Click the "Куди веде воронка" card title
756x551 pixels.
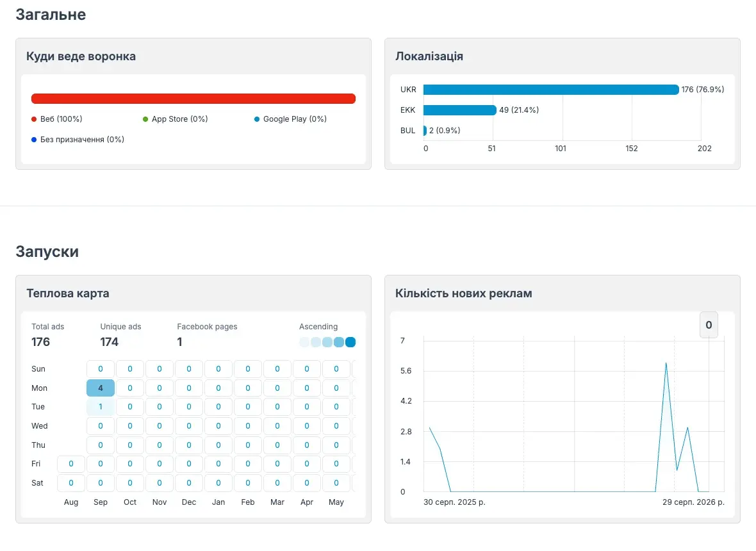(x=81, y=56)
